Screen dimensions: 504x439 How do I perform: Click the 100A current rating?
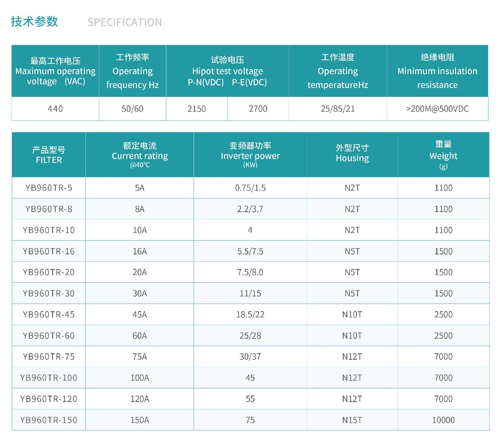coord(140,378)
